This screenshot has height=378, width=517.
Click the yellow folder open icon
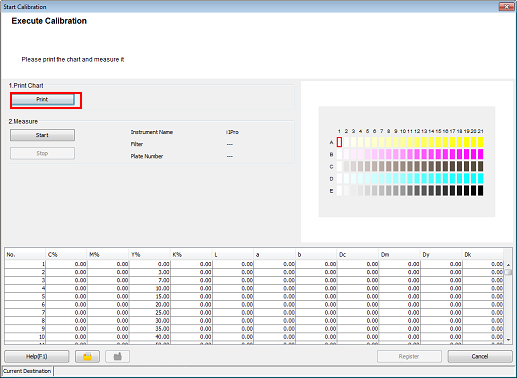[x=87, y=356]
